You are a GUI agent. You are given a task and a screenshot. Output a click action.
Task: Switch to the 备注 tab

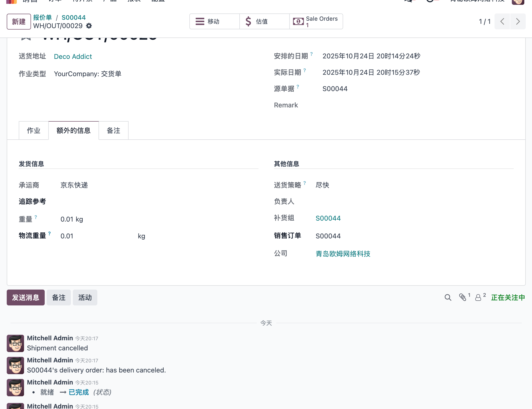tap(113, 130)
